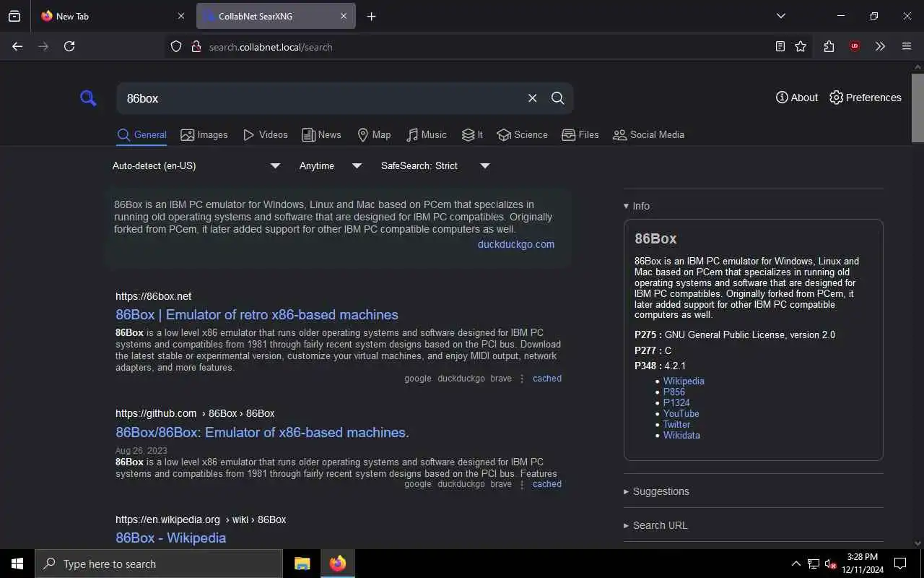
Task: Open File Explorer from the taskbar
Action: coord(302,564)
